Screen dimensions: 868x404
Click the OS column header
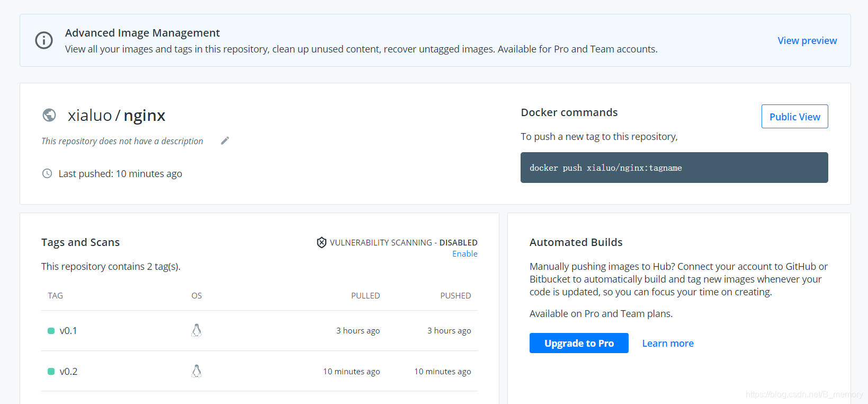196,296
